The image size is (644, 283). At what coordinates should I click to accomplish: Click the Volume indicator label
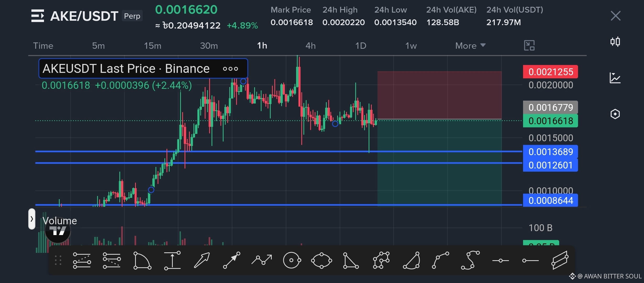click(x=60, y=221)
